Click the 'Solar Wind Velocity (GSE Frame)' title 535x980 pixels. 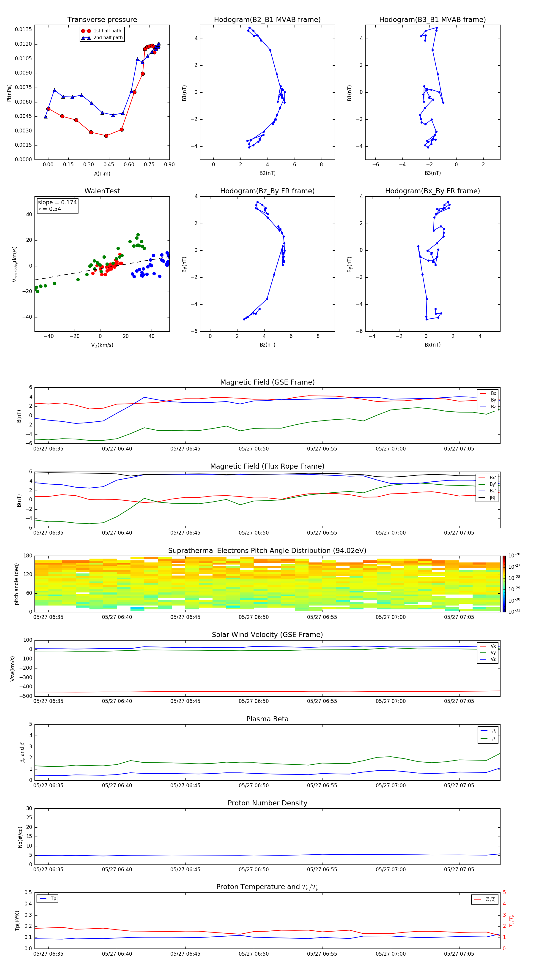267,635
